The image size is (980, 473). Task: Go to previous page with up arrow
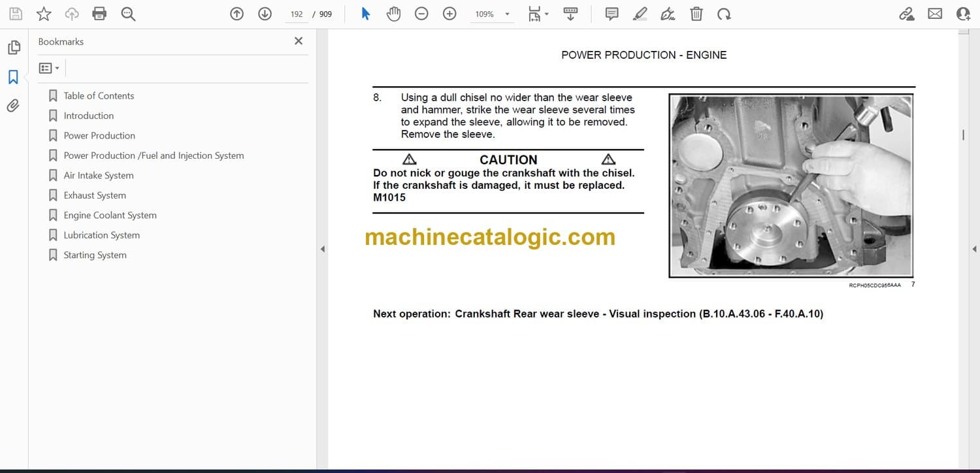coord(237,14)
